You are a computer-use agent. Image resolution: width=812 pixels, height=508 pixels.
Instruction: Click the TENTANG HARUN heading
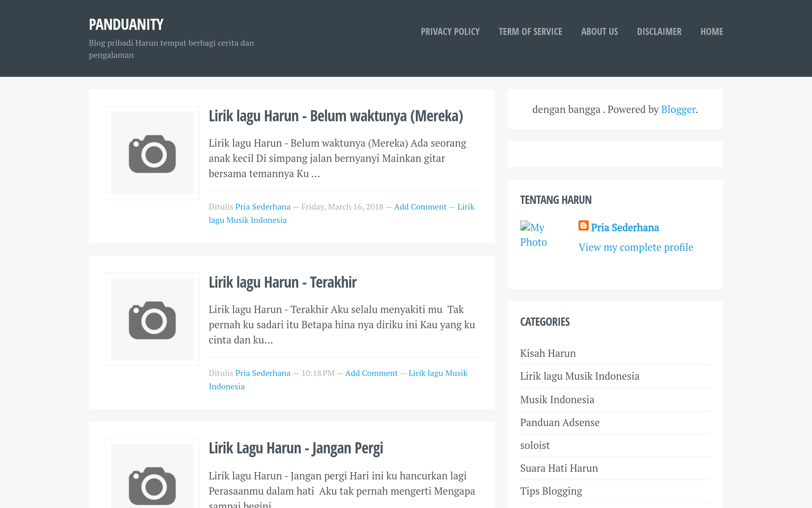(556, 200)
